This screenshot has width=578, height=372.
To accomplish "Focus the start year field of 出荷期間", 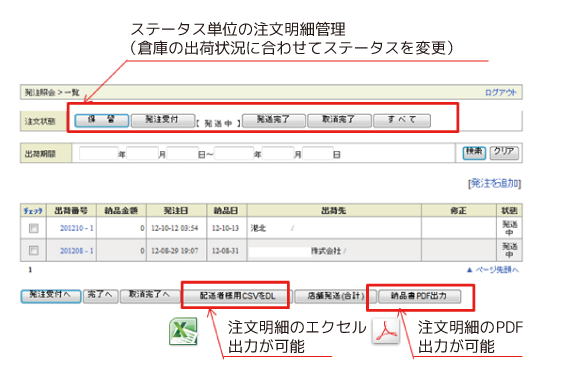I will [x=98, y=153].
